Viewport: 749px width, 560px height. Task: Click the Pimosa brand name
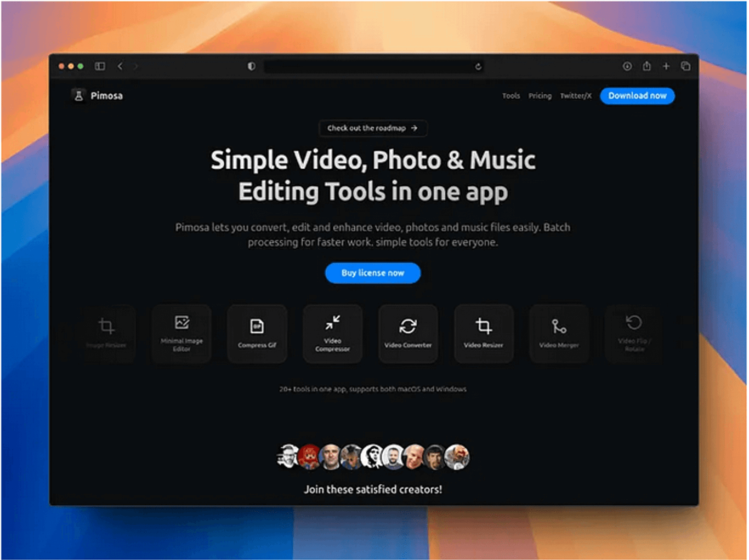[107, 96]
